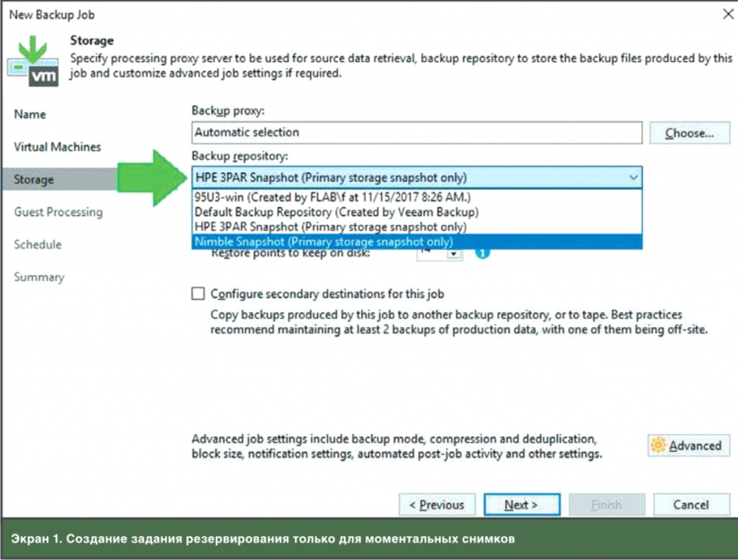Pick Default Backup Repository entry
This screenshot has width=738, height=560.
(337, 212)
